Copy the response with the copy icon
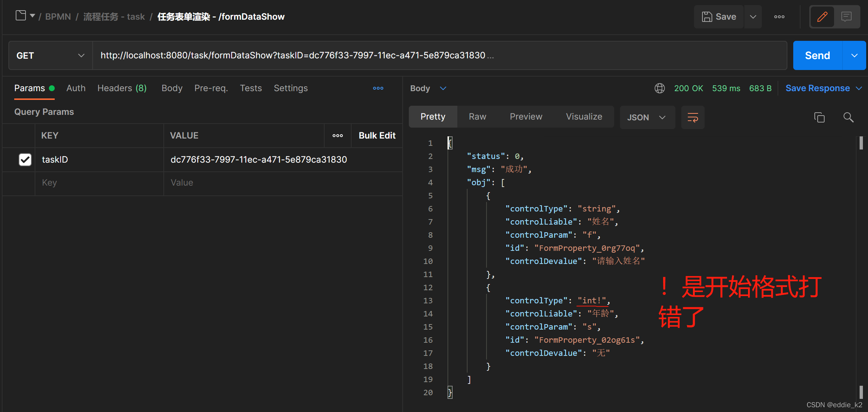The height and width of the screenshot is (412, 868). coord(819,117)
